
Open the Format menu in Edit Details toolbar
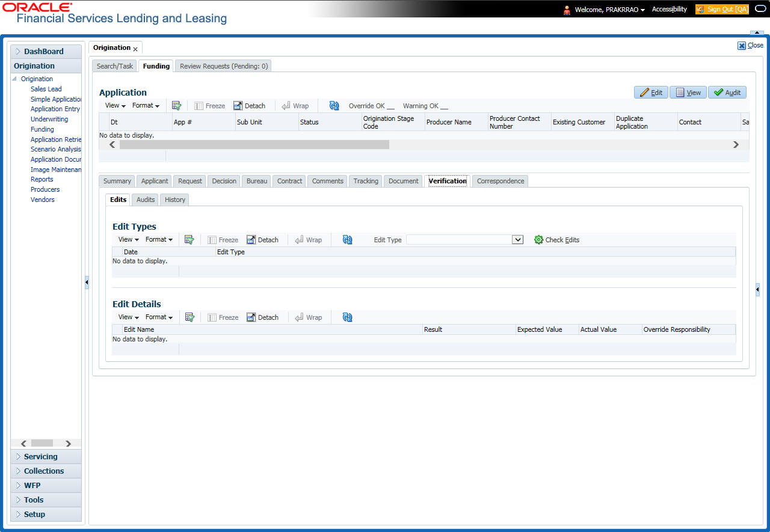tap(159, 317)
